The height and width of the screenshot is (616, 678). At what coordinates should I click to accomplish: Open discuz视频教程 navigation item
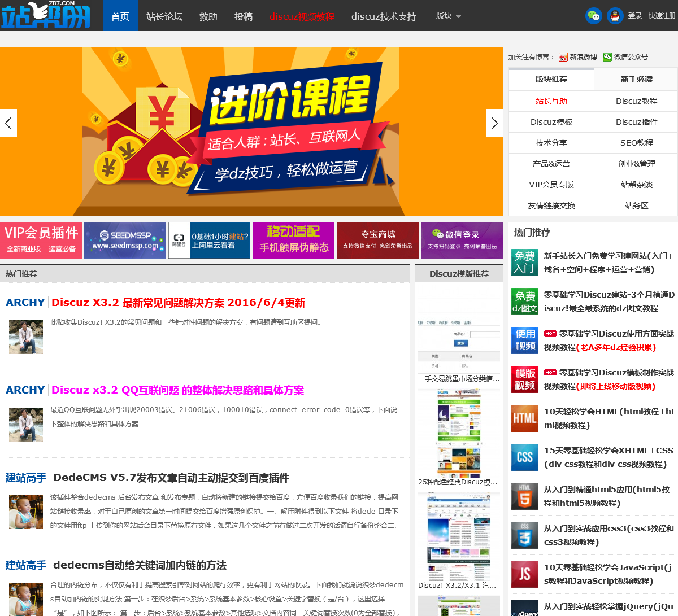(302, 16)
